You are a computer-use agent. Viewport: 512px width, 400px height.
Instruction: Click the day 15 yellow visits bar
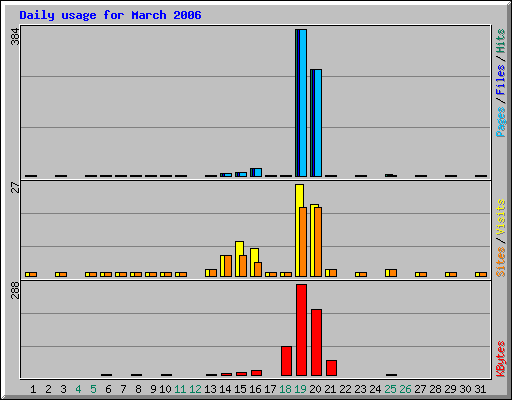(x=238, y=259)
